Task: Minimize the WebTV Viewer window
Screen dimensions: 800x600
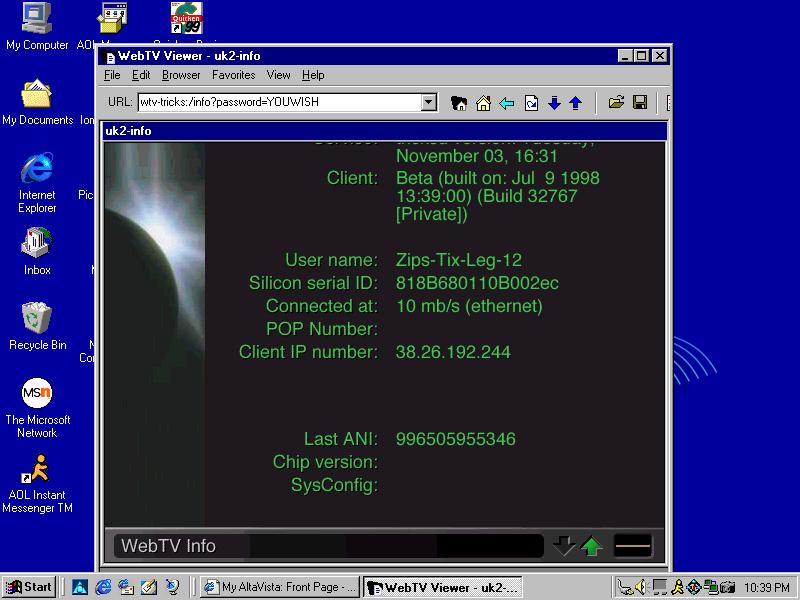Action: (626, 56)
